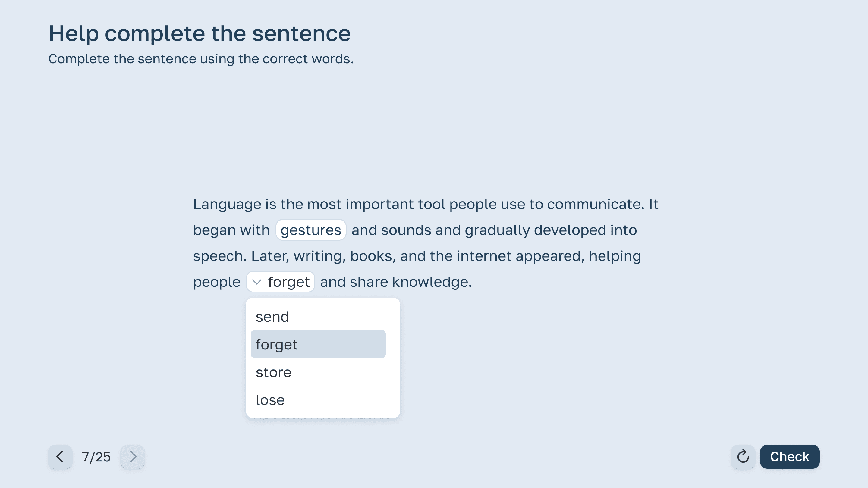The width and height of the screenshot is (868, 488).
Task: Advance to the next question arrow
Action: point(133,457)
